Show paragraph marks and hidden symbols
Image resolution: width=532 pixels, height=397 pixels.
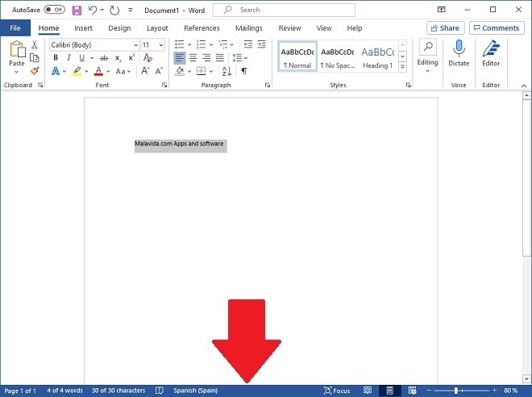coord(244,71)
